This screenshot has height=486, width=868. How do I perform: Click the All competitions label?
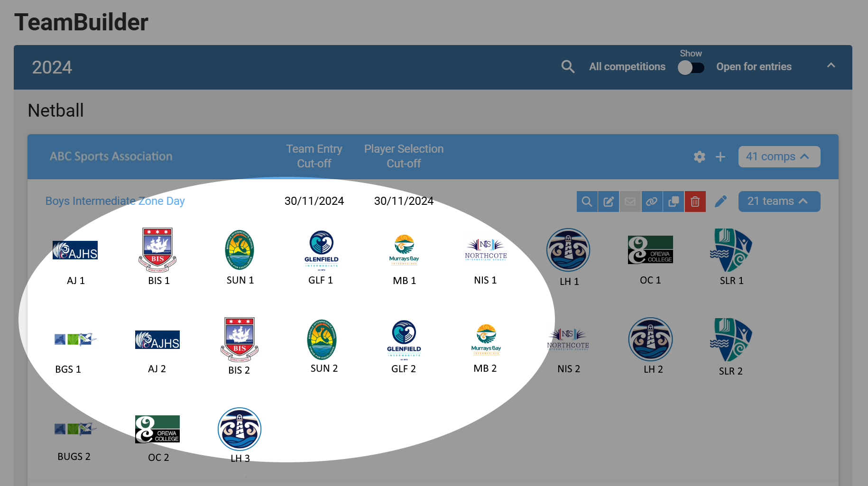(x=627, y=67)
